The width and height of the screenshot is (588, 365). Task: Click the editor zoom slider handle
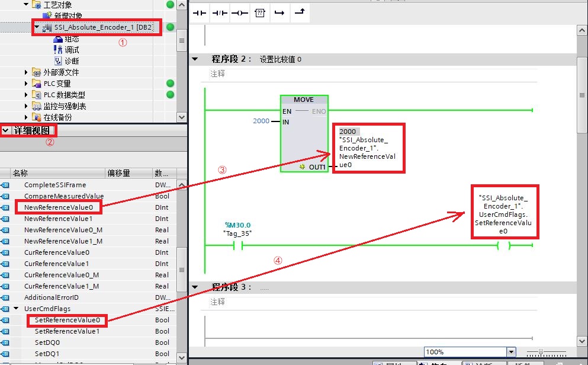click(x=541, y=352)
